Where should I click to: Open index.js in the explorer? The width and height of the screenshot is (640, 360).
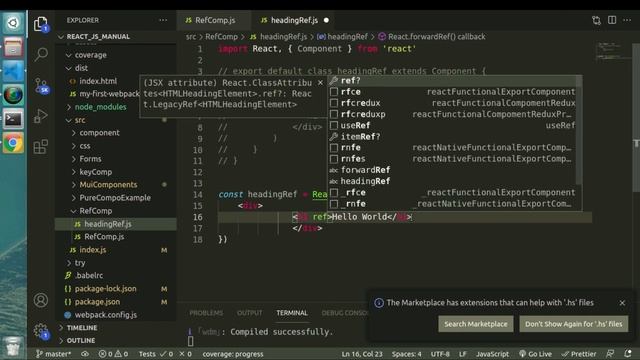(x=116, y=250)
